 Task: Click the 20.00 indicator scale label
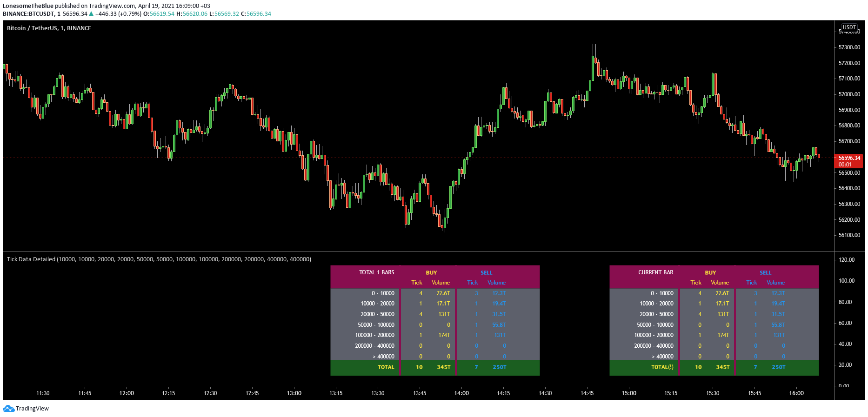click(x=845, y=365)
